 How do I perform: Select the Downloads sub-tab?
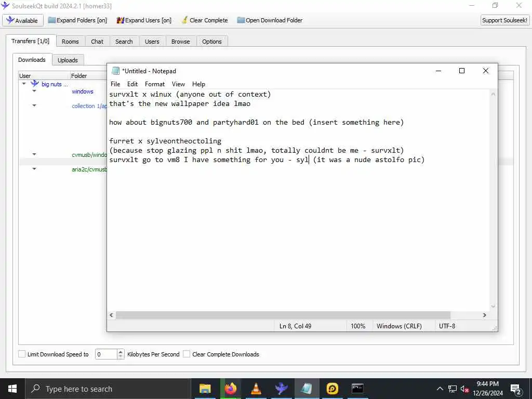(32, 60)
